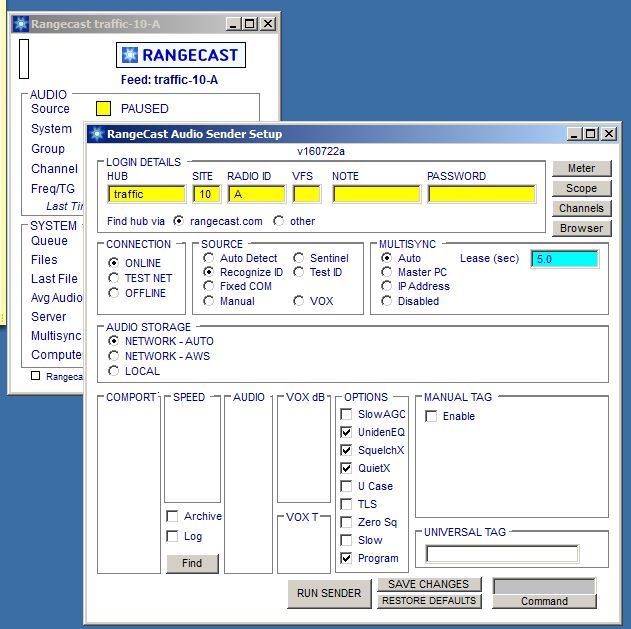Select the OFFLINE connection mode
631x629 pixels.
click(114, 293)
